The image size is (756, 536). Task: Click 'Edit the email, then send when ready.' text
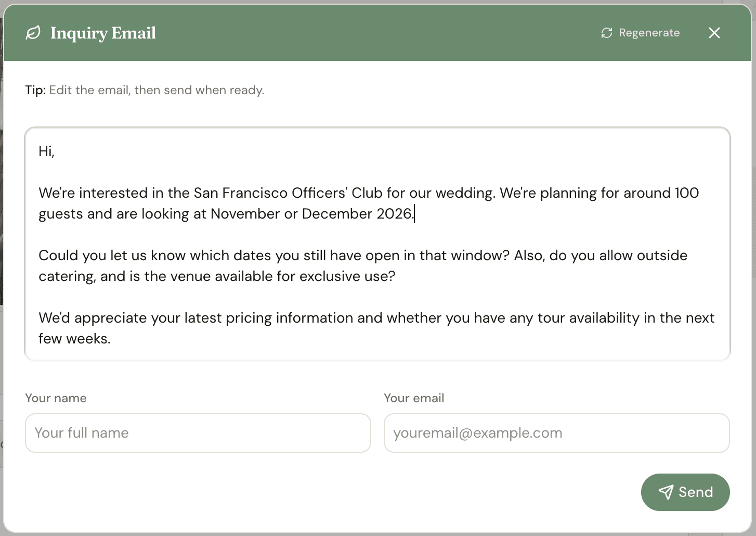(157, 90)
